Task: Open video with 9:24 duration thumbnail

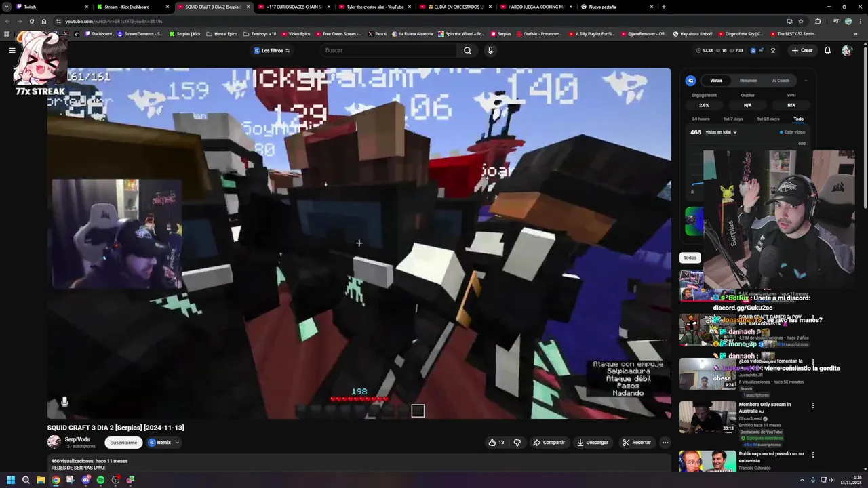Action: 708,373
